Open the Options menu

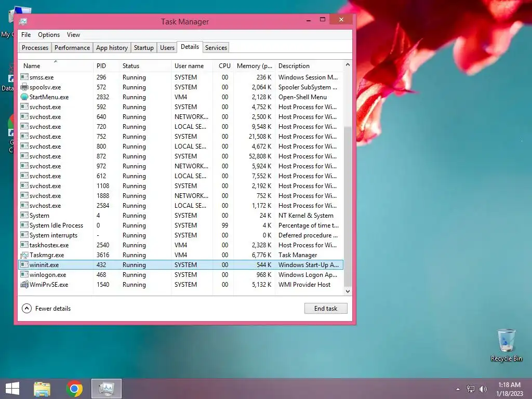(49, 35)
